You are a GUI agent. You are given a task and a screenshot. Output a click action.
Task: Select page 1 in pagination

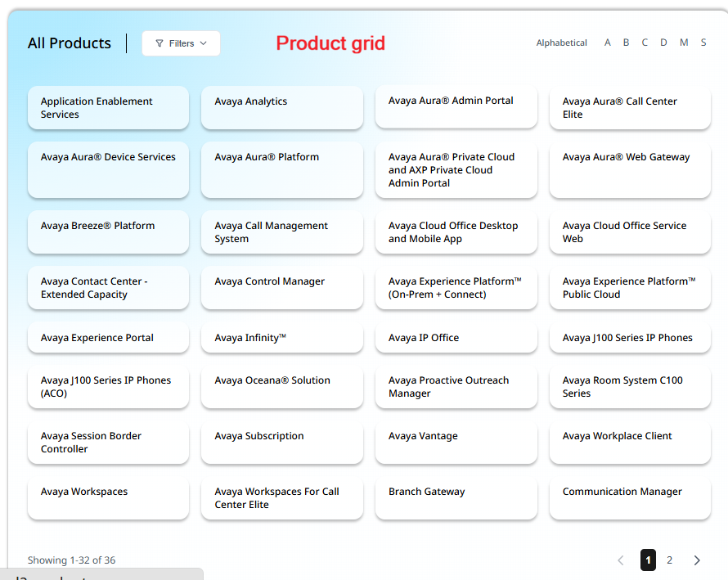pyautogui.click(x=648, y=560)
